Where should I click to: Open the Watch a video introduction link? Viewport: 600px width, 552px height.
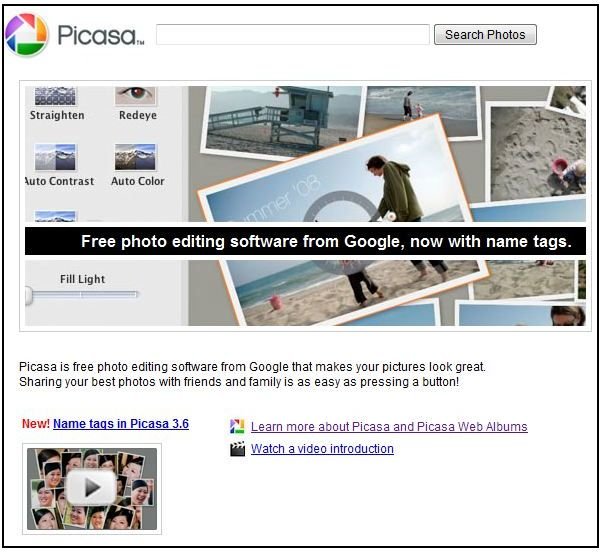pyautogui.click(x=322, y=449)
